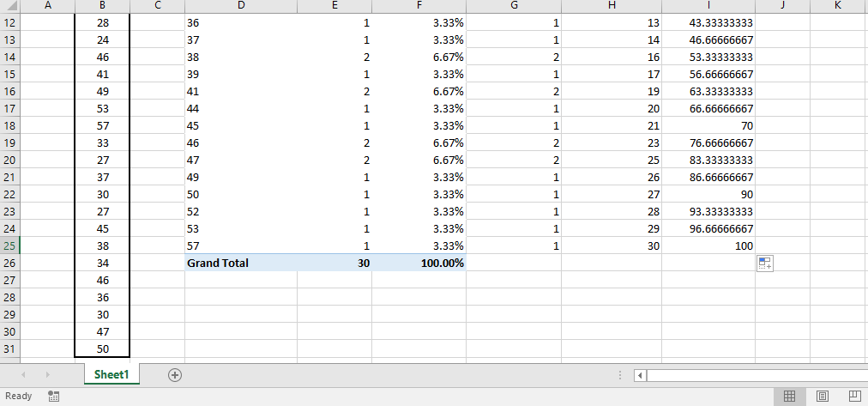Switch to Page Break Preview
This screenshot has width=868, height=406.
pos(853,396)
